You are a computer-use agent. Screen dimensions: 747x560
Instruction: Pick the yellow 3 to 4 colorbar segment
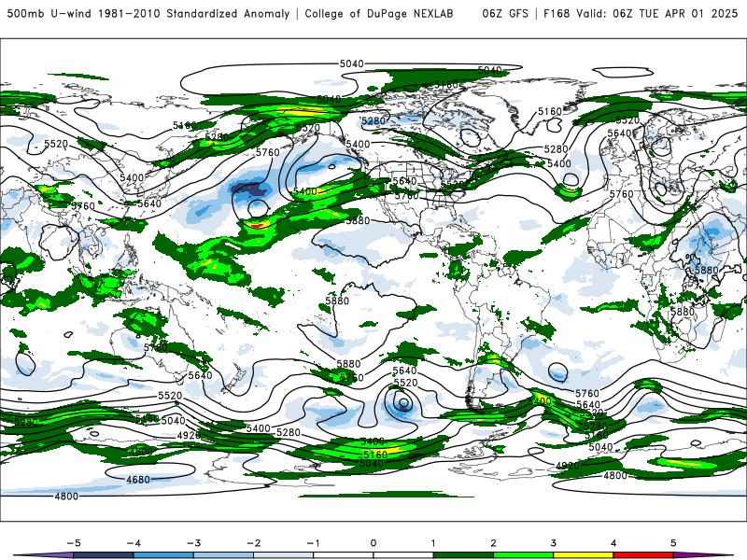584,555
